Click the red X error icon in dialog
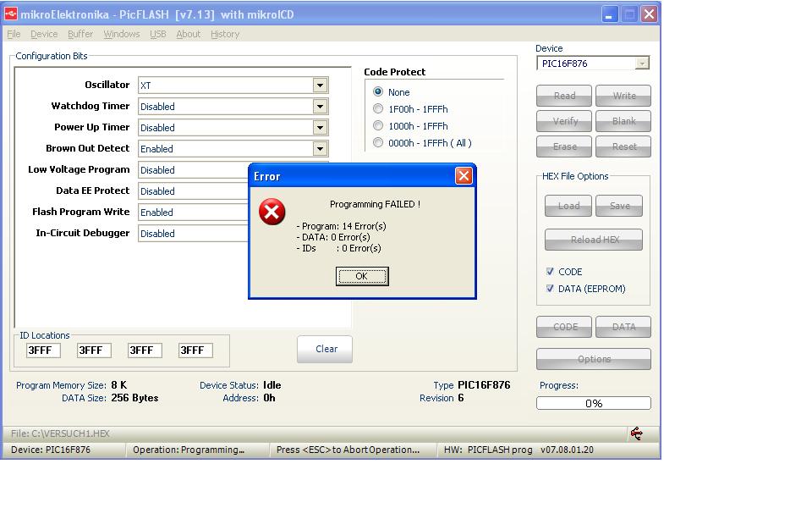This screenshot has height=508, width=812. (x=272, y=212)
